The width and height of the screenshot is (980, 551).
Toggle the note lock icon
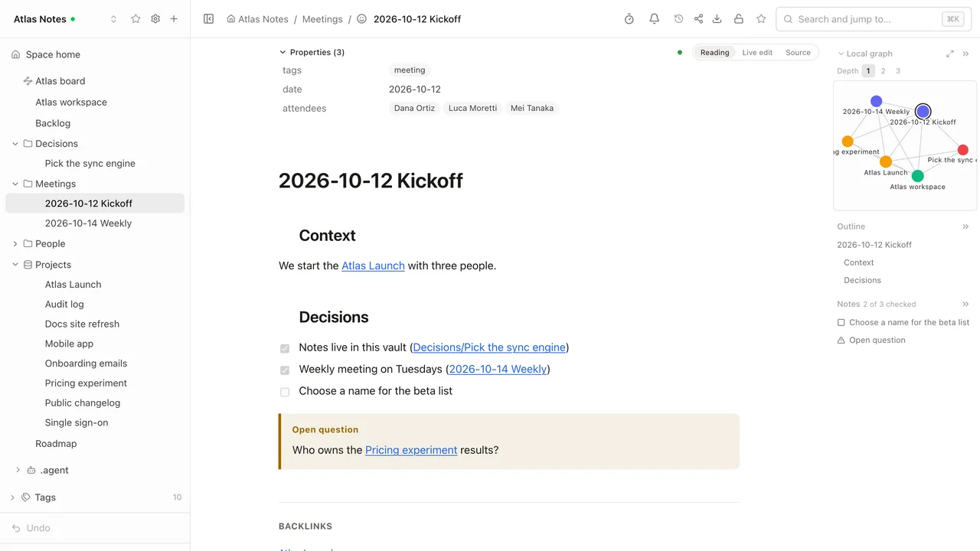click(738, 19)
